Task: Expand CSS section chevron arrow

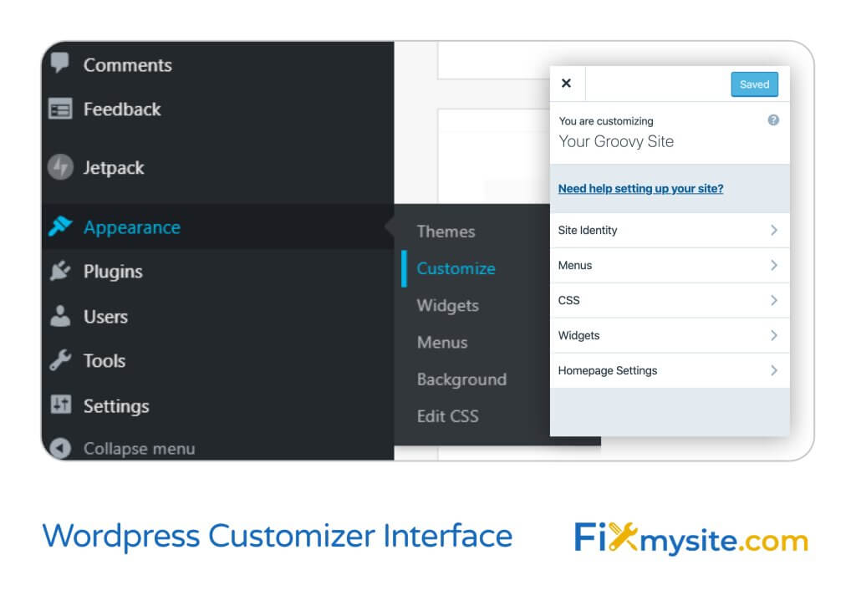Action: [x=773, y=300]
